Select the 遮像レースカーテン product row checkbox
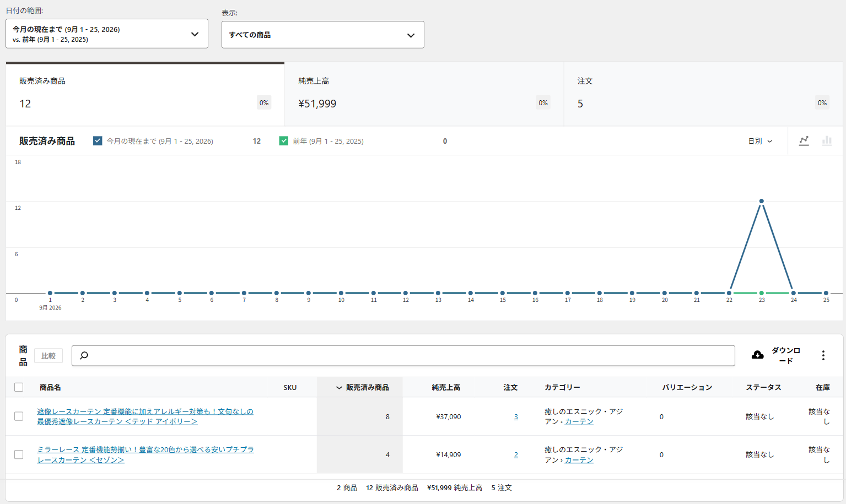 (19, 416)
